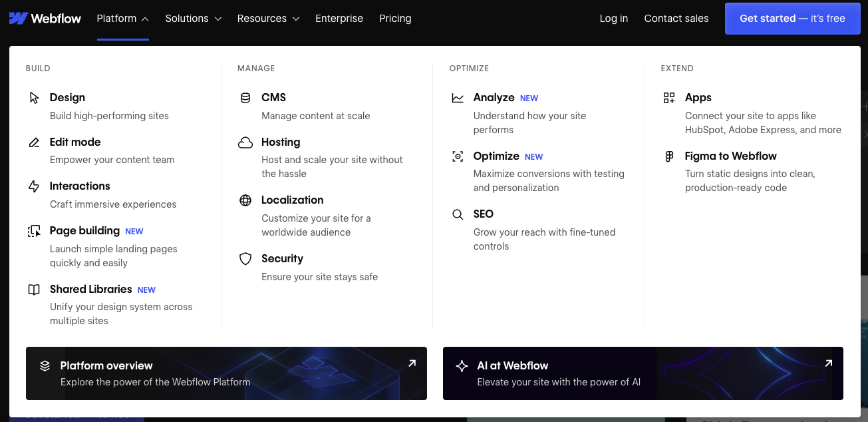
Task: Click the Localization globe icon
Action: [245, 200]
